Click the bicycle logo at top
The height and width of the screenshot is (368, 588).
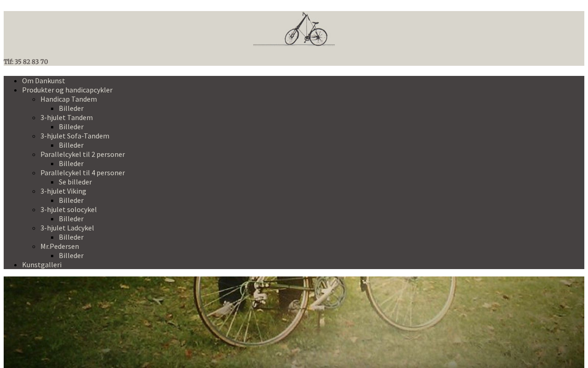(x=294, y=29)
